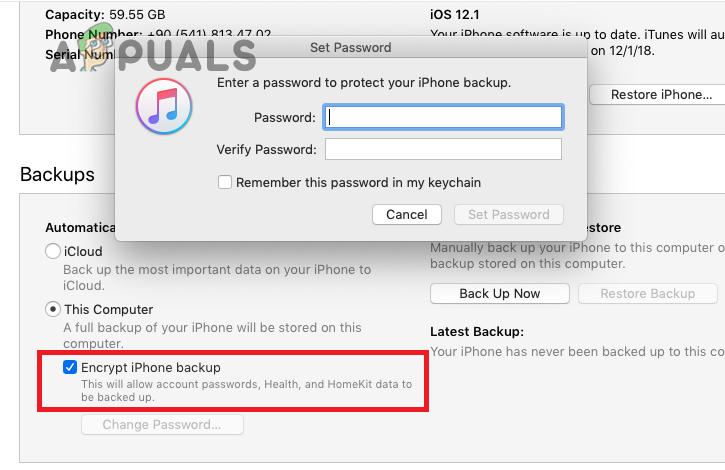Viewport: 725px width, 470px height.
Task: Click the Verify Password field
Action: 443,149
